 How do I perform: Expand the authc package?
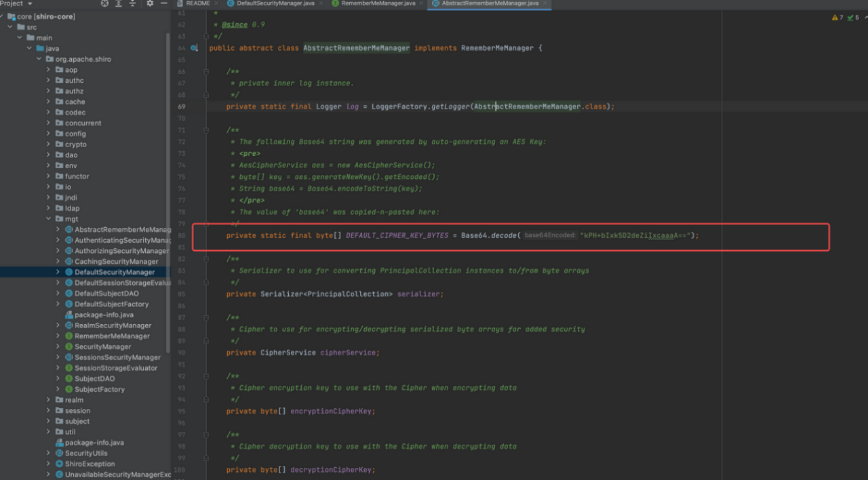(49, 81)
